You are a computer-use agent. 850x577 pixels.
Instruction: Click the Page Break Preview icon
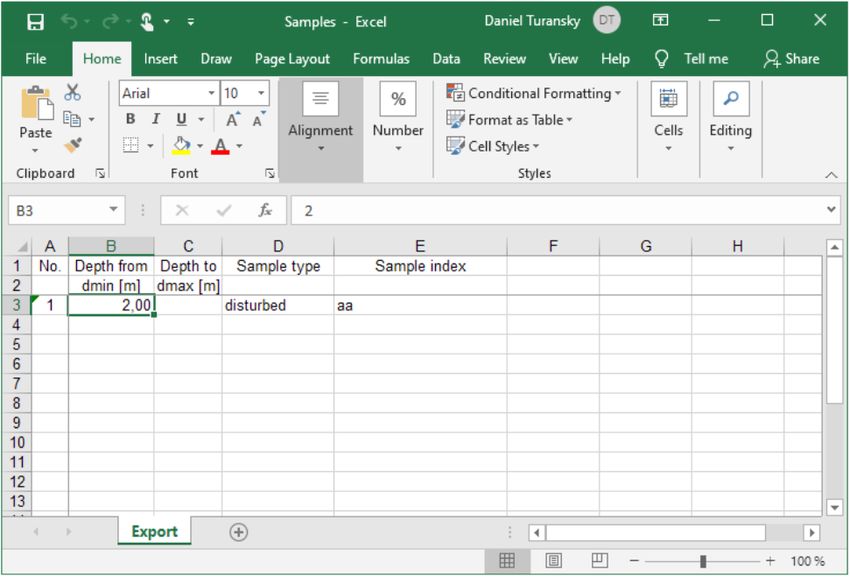(599, 561)
